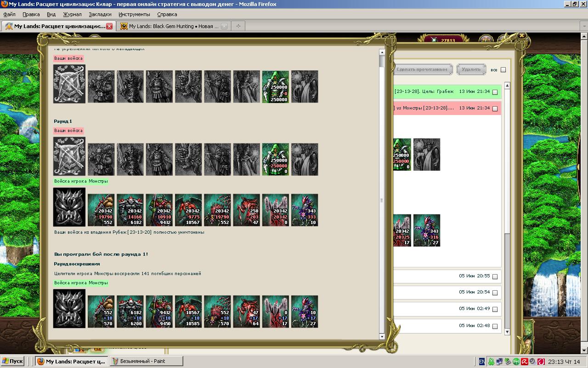Tick checkbox for 05 Июн 02:49 message
This screenshot has height=368, width=588.
(x=495, y=309)
